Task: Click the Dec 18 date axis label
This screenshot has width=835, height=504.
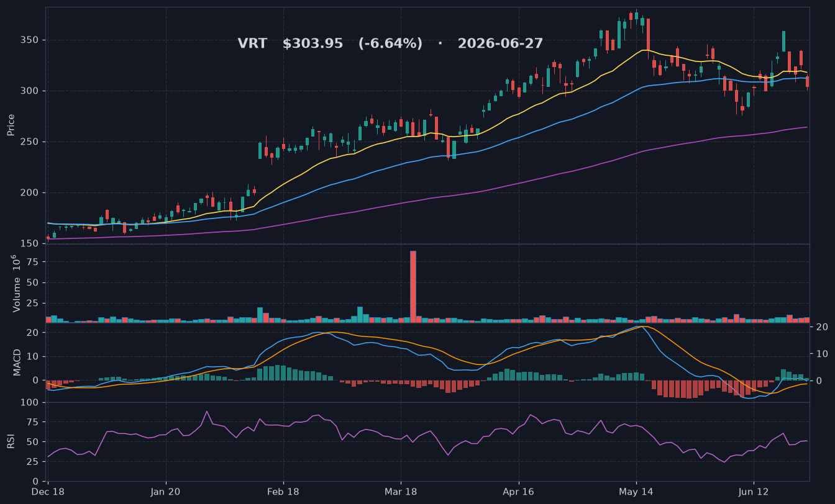Action: pos(48,492)
